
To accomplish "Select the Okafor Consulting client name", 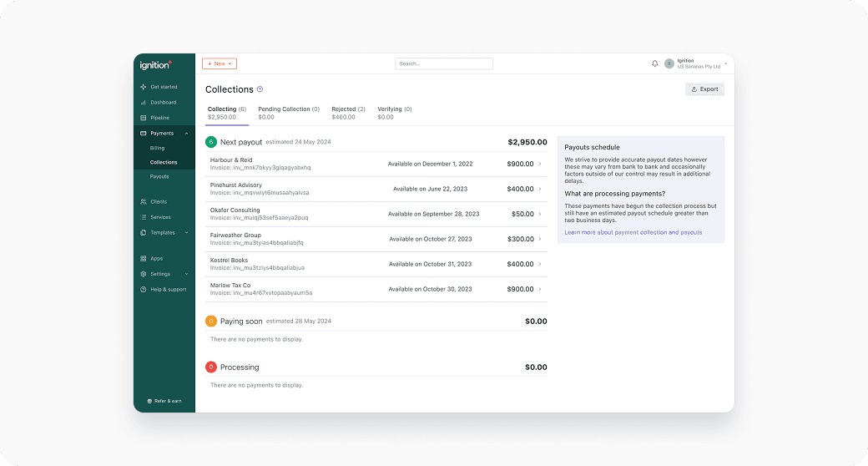I will tap(235, 210).
